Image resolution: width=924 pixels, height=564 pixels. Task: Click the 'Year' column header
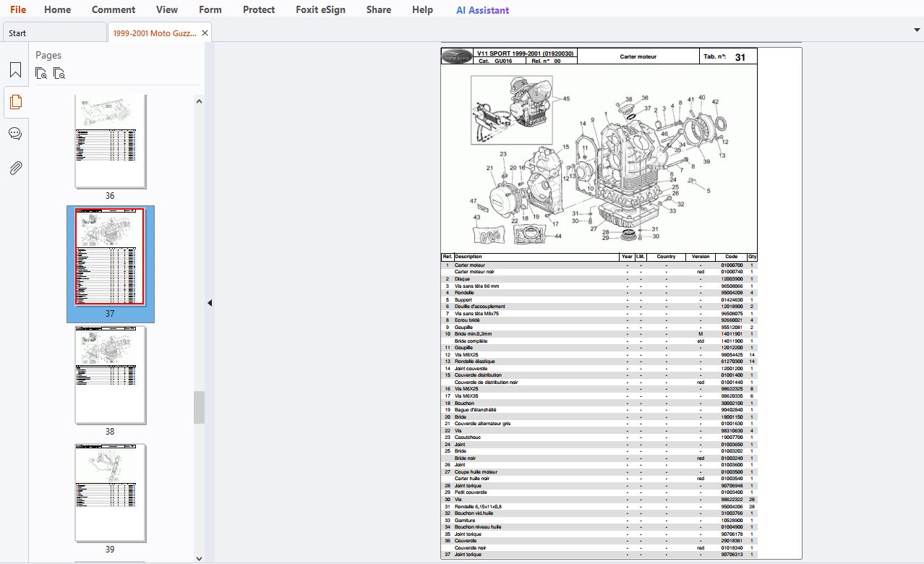point(627,257)
